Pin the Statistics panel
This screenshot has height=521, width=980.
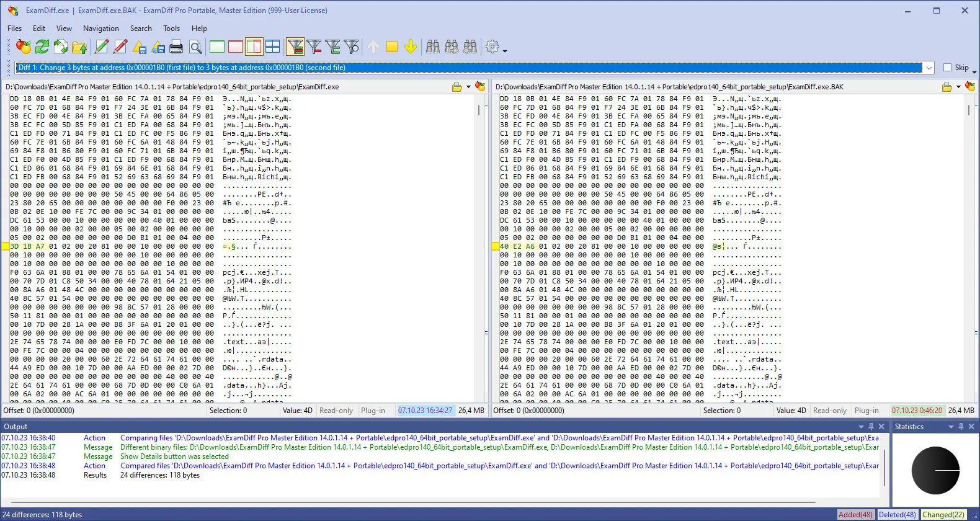[x=961, y=427]
